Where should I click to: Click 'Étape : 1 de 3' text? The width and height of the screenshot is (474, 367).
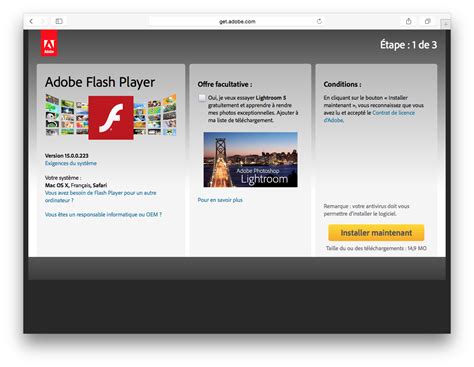tap(408, 45)
